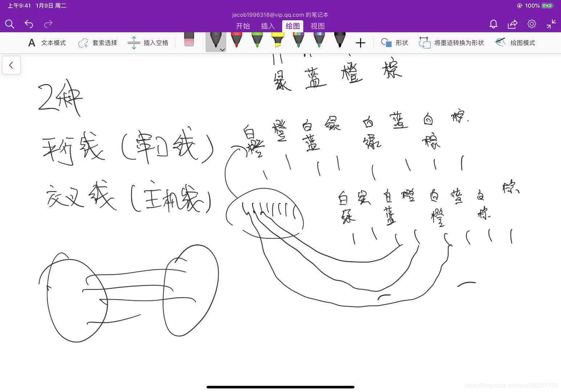Open notifications bell
Screen dimensions: 561x392
494,24
